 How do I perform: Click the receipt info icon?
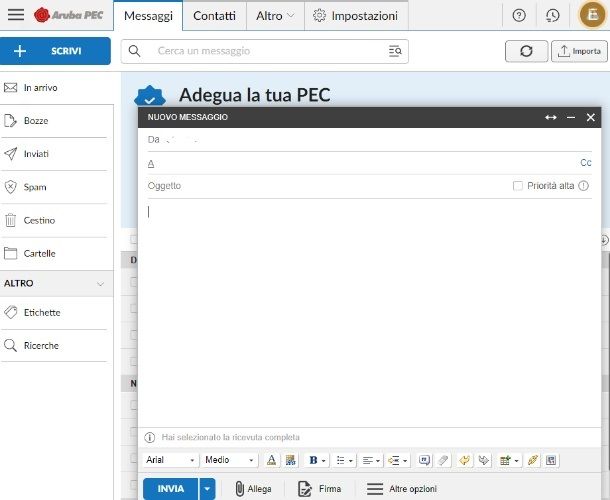pyautogui.click(x=149, y=437)
